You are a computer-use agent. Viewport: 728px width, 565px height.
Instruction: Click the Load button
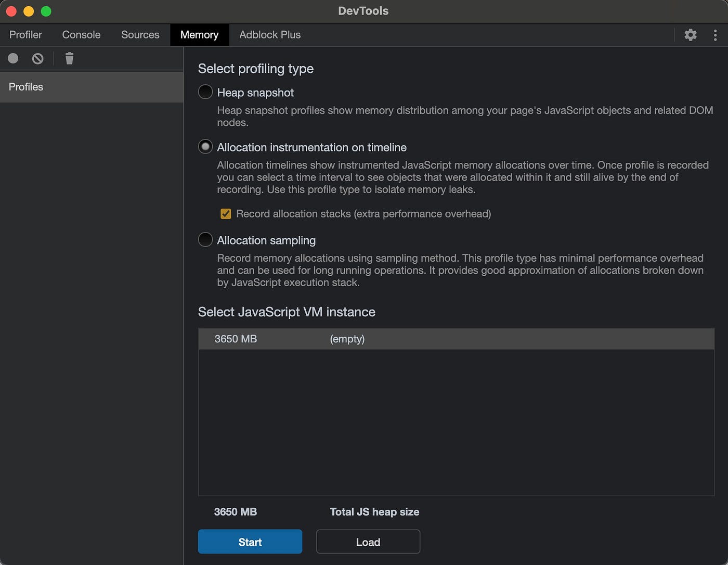tap(368, 542)
